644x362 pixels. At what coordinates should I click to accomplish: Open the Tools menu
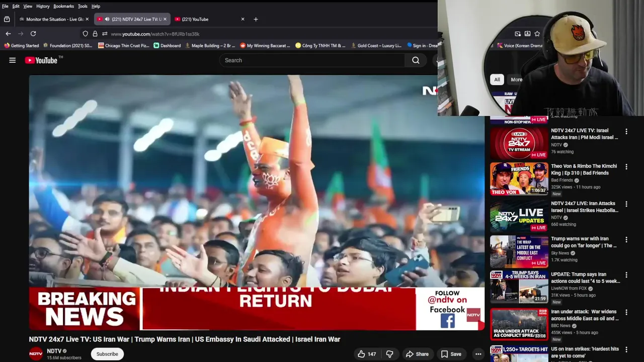pos(83,6)
